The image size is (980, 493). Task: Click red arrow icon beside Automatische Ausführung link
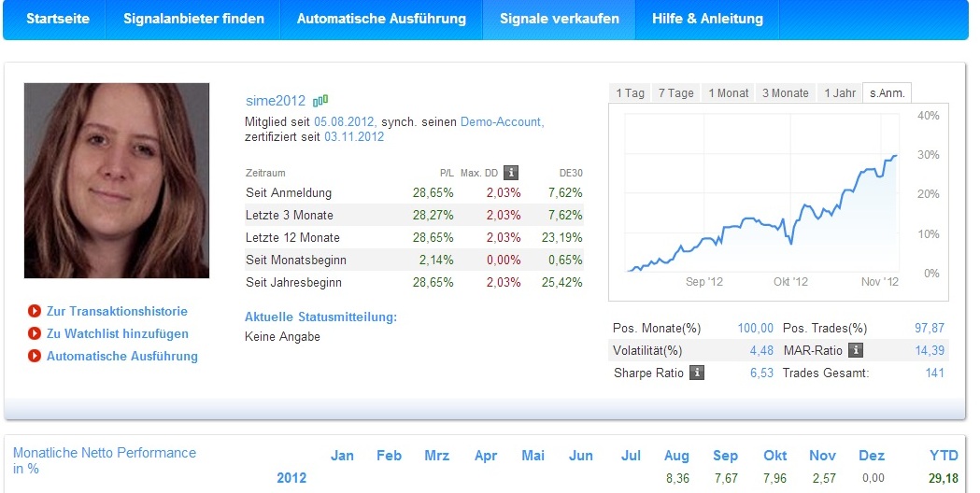click(x=35, y=357)
